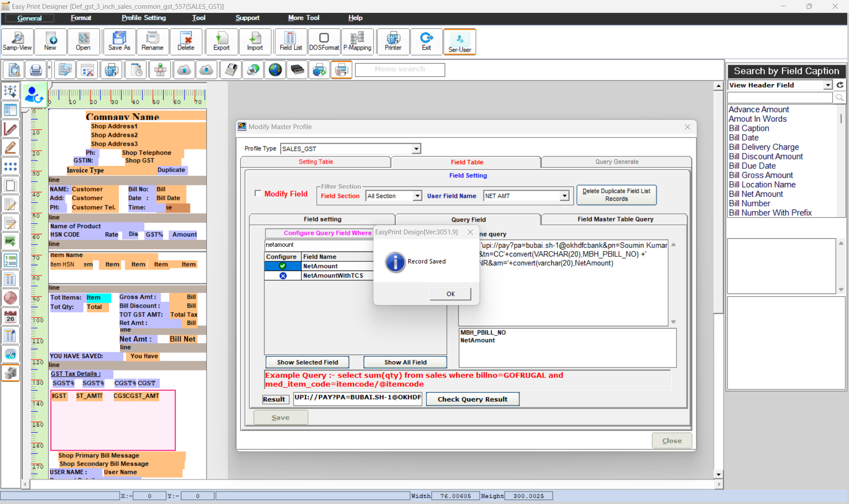Click the Check Query Result button
Viewport: 849px width, 504px height.
[472, 399]
